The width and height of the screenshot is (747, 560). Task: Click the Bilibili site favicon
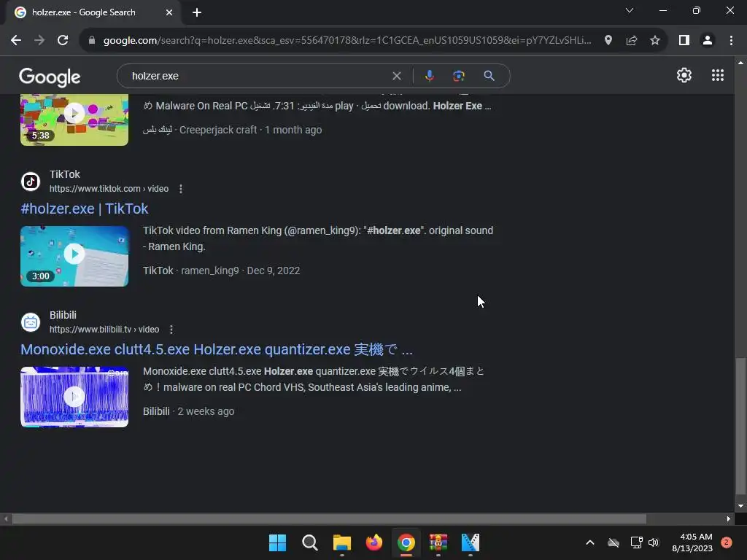pos(31,322)
